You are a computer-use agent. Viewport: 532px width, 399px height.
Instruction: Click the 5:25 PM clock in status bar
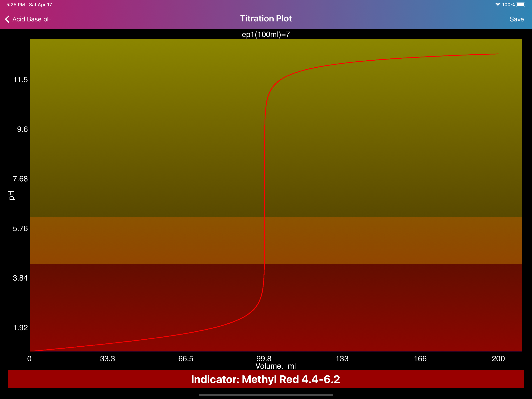[16, 5]
